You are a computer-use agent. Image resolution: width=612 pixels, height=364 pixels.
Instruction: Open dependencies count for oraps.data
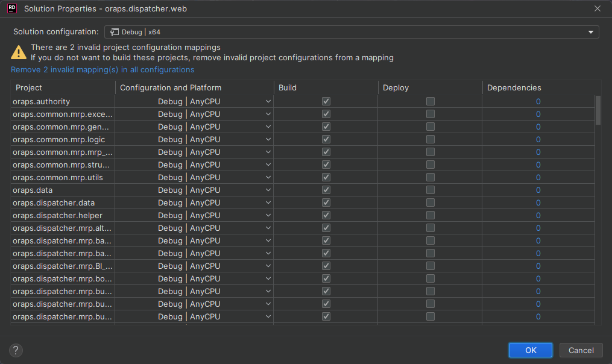pyautogui.click(x=538, y=190)
